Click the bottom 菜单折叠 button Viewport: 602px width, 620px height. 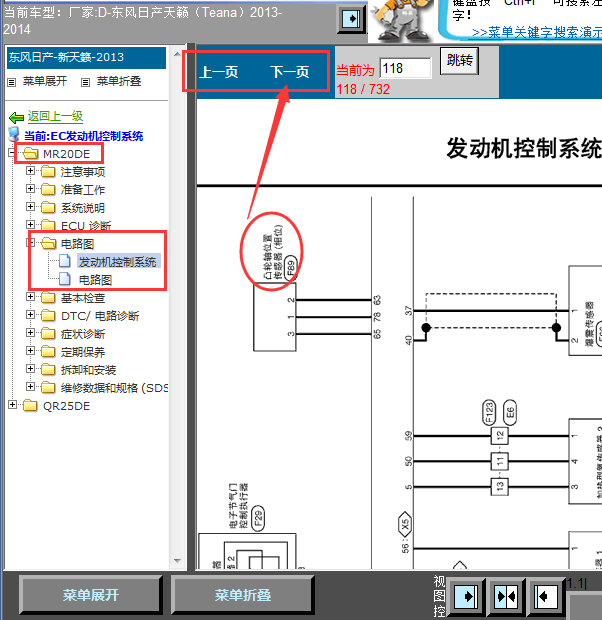242,595
